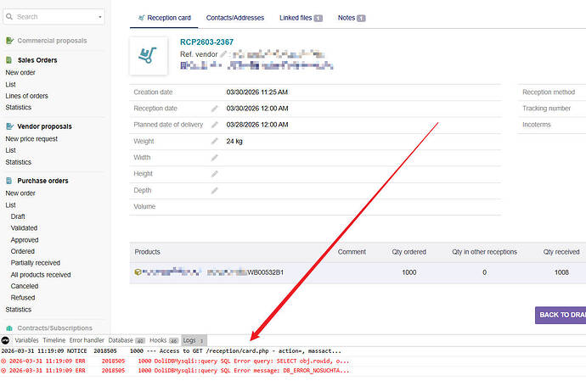Click the Weight edit pencil icon
This screenshot has height=392, width=586.
[x=215, y=141]
